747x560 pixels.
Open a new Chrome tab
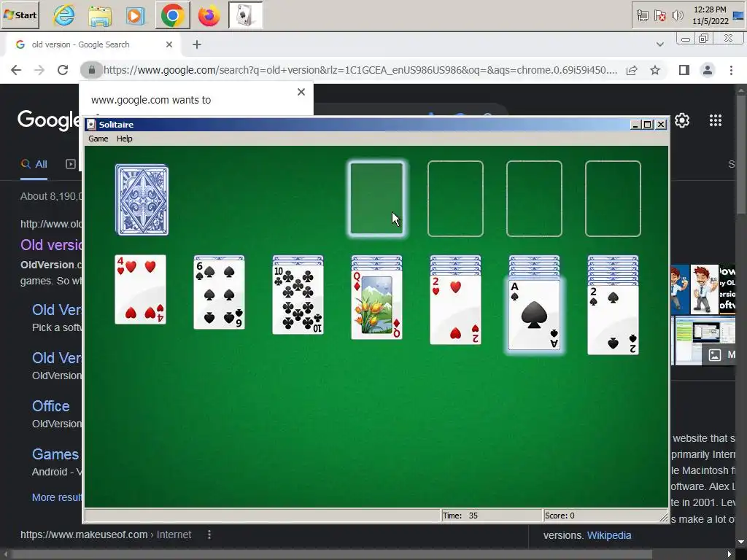197,44
